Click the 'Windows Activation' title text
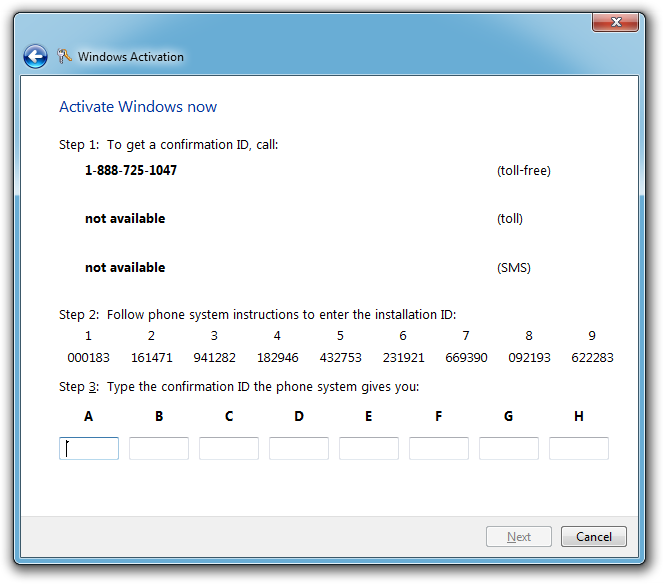 coord(131,57)
